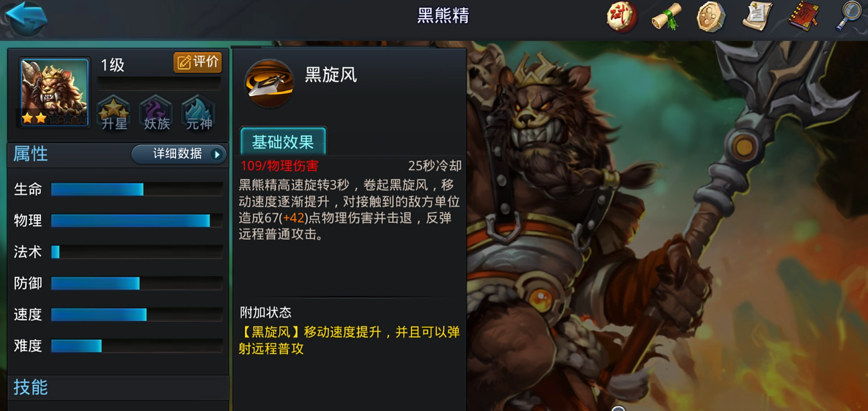Open the rolled scroll icon

pyautogui.click(x=667, y=17)
